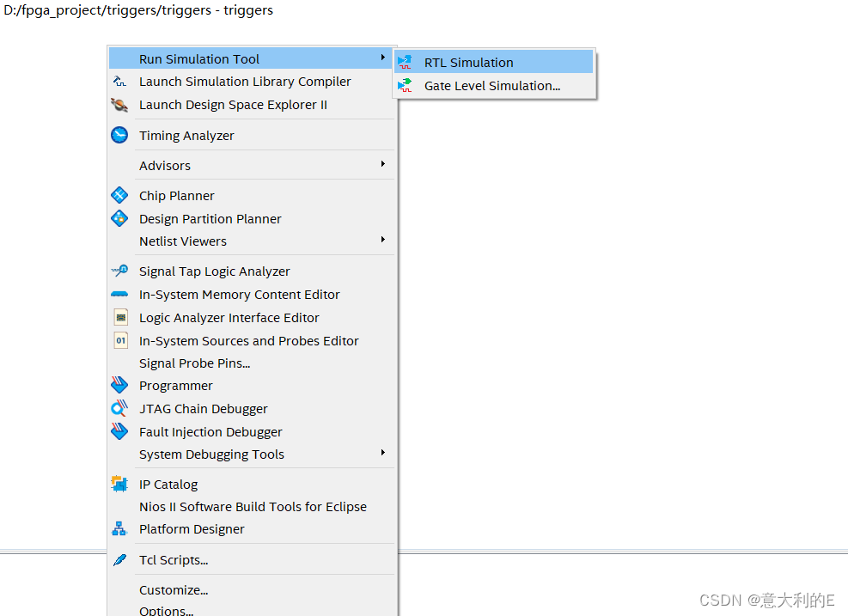Viewport: 848px width, 616px height.
Task: Expand the Netlist Viewers submenu arrow
Action: click(383, 240)
